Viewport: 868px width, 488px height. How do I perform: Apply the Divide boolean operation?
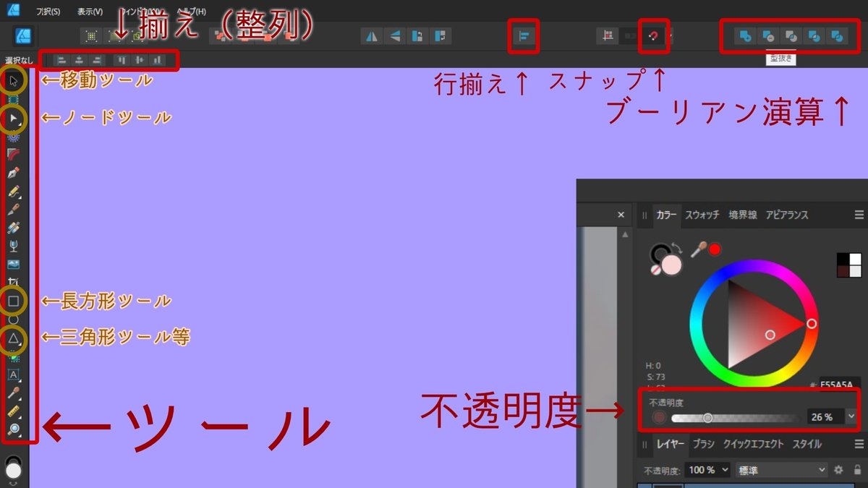[x=837, y=35]
